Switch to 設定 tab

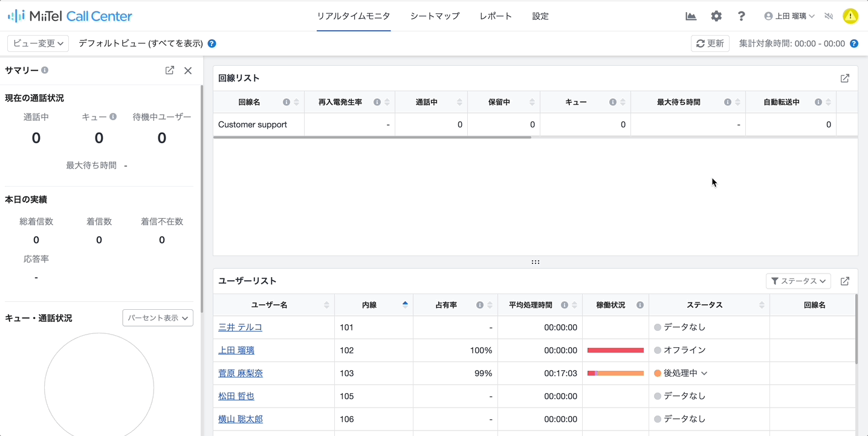click(540, 16)
